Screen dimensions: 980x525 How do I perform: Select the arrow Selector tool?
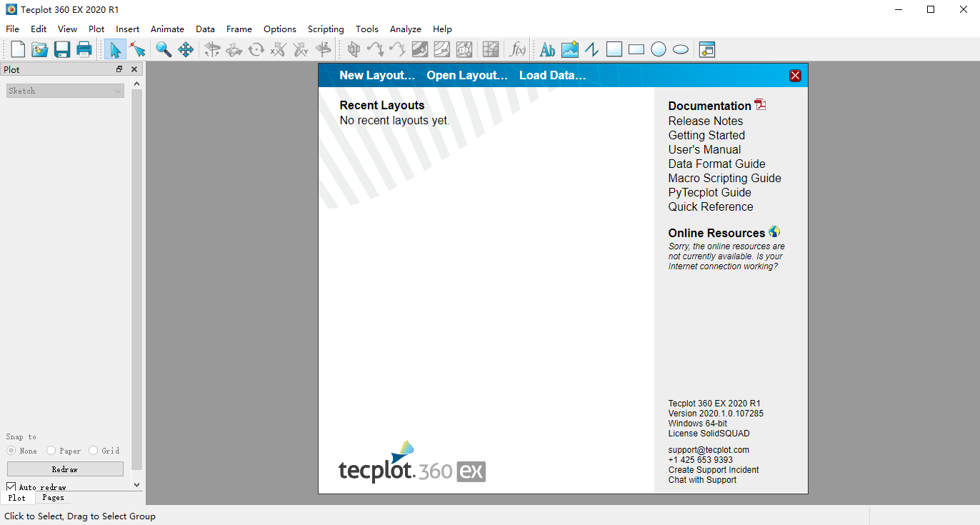(115, 49)
